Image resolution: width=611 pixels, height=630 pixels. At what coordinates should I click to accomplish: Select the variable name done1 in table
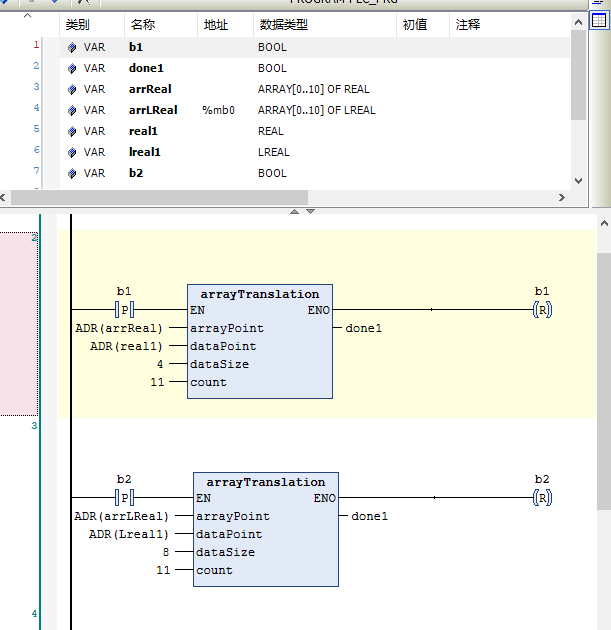pos(146,68)
